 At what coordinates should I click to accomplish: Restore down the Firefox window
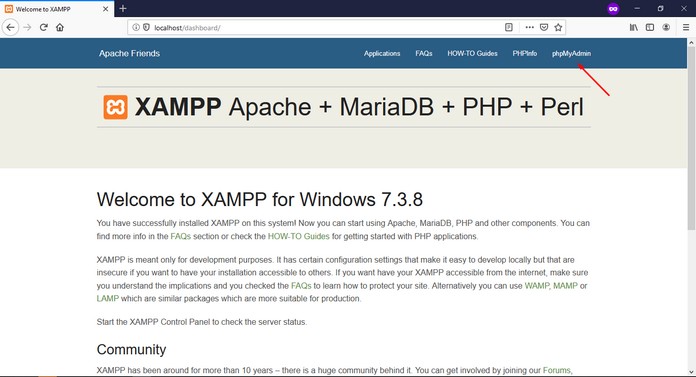[660, 8]
